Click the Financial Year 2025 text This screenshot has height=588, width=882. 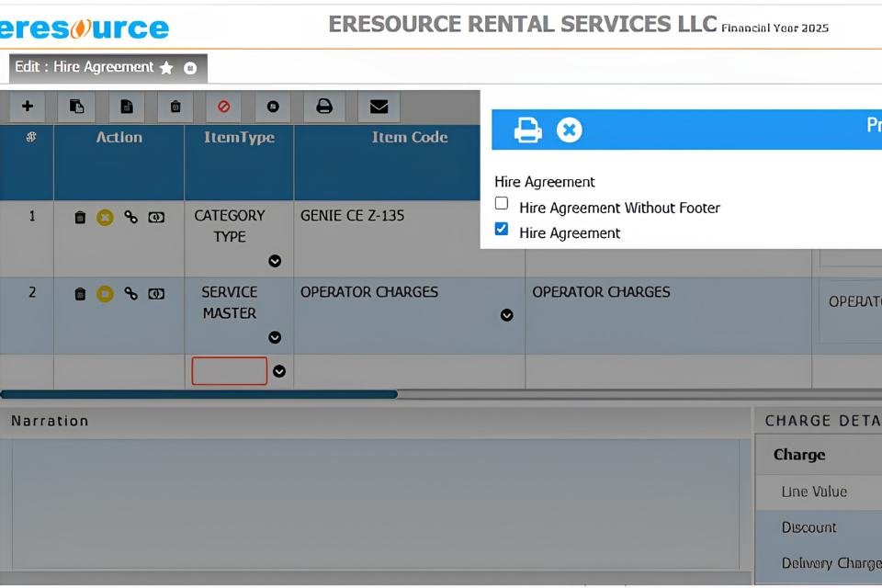(775, 28)
